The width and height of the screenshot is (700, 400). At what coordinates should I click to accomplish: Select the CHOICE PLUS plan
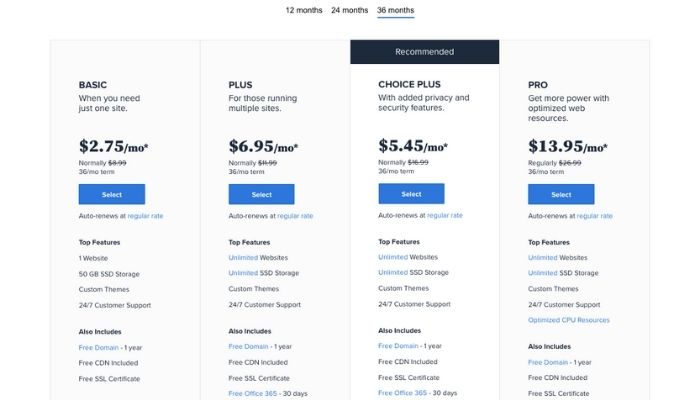[x=411, y=194]
